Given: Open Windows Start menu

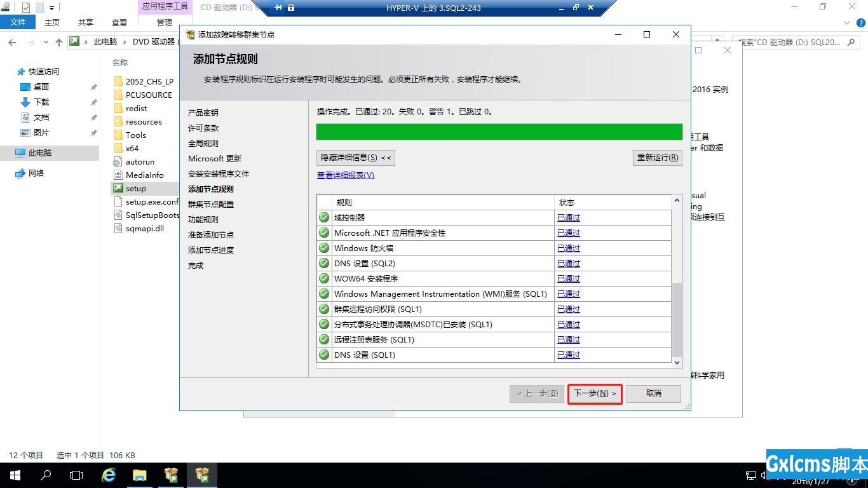Looking at the screenshot, I should point(15,475).
